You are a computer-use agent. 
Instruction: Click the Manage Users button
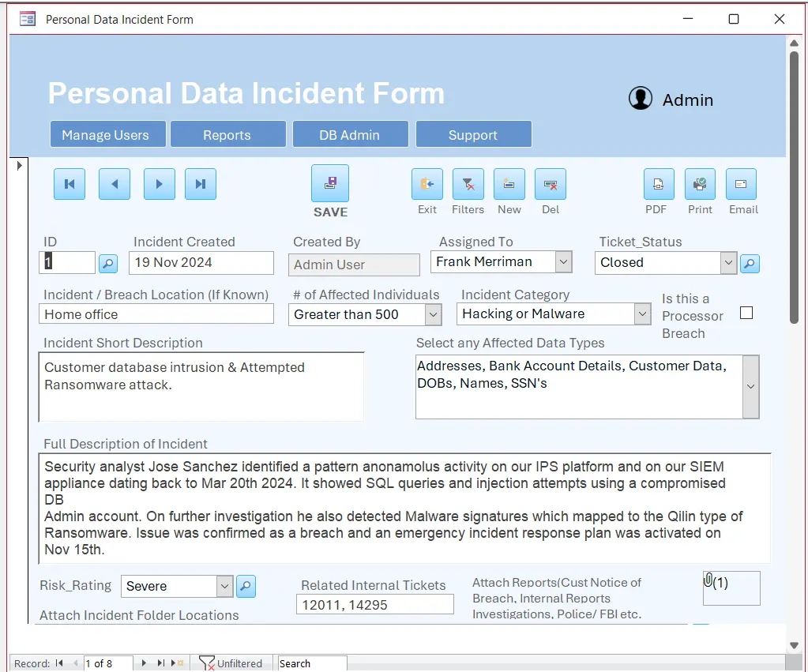[x=106, y=135]
